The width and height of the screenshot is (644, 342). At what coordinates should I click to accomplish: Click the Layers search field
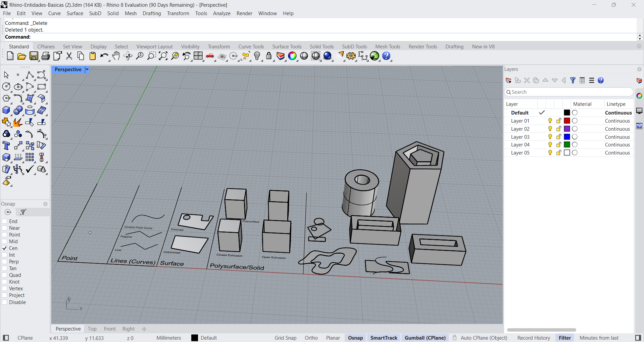tap(569, 92)
